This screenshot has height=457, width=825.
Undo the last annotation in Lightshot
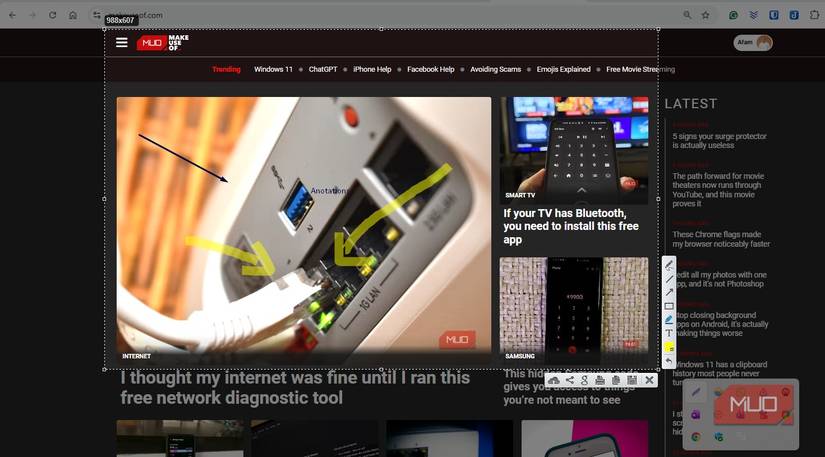[669, 361]
